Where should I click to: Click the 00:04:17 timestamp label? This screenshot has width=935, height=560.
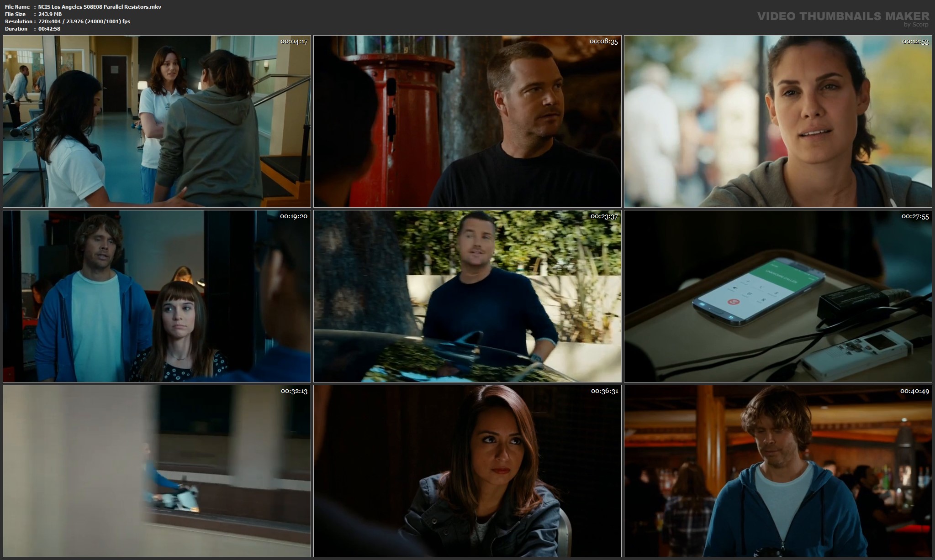point(294,42)
